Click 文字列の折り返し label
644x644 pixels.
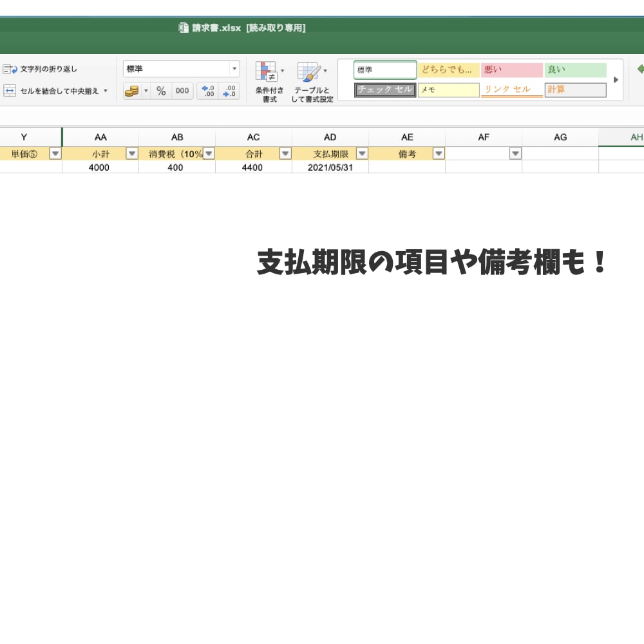pyautogui.click(x=49, y=69)
